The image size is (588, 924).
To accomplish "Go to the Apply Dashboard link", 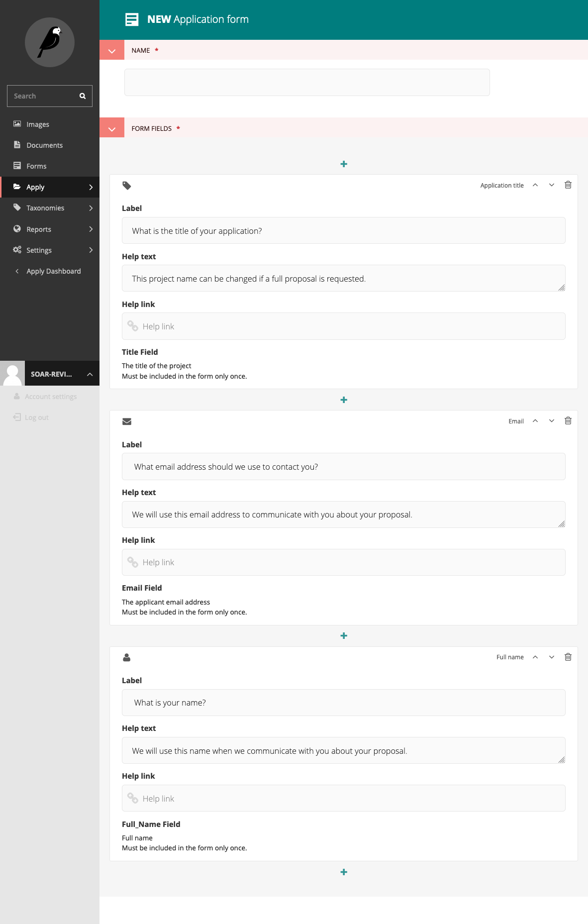I will (53, 271).
